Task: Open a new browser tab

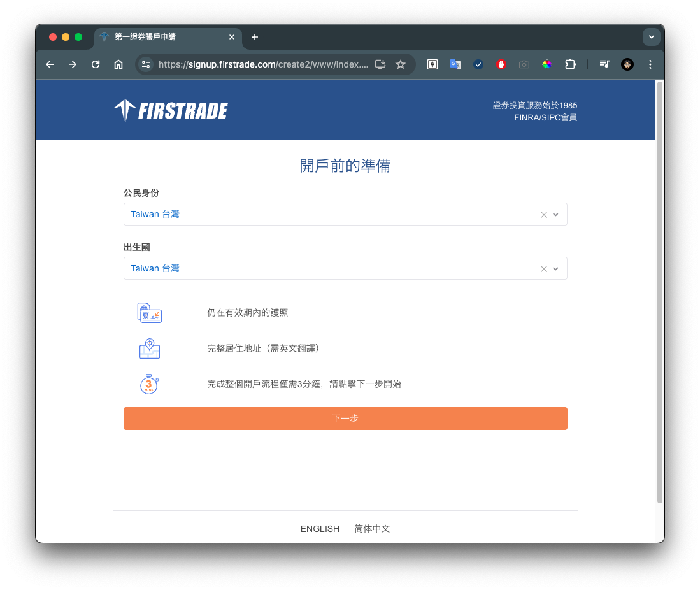Action: [255, 37]
